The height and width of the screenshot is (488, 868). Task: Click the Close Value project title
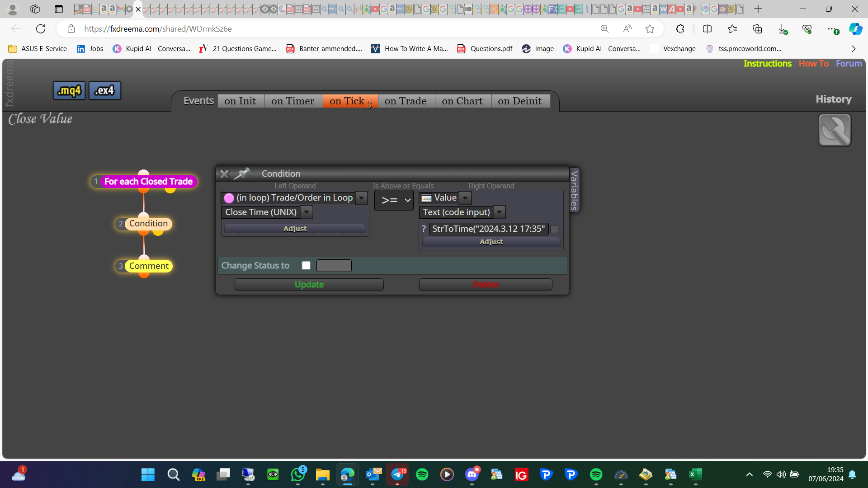[40, 119]
